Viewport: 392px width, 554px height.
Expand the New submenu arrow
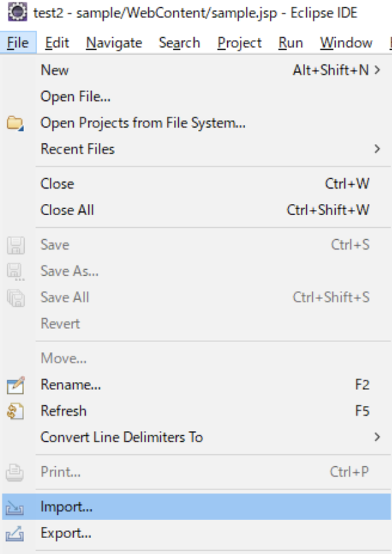pyautogui.click(x=377, y=70)
